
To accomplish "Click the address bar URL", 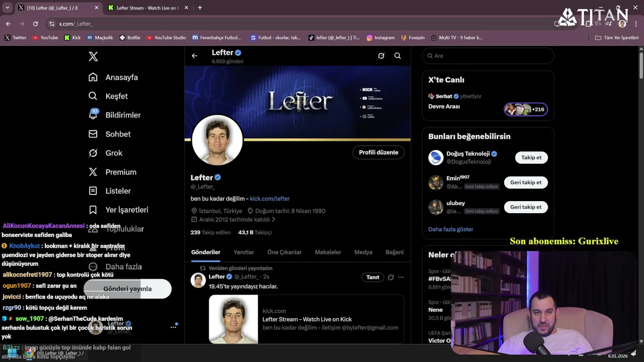I will pos(75,24).
